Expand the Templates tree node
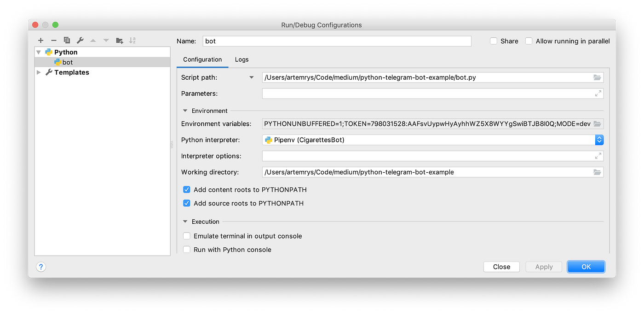Viewport: 644px width, 315px height. point(39,72)
